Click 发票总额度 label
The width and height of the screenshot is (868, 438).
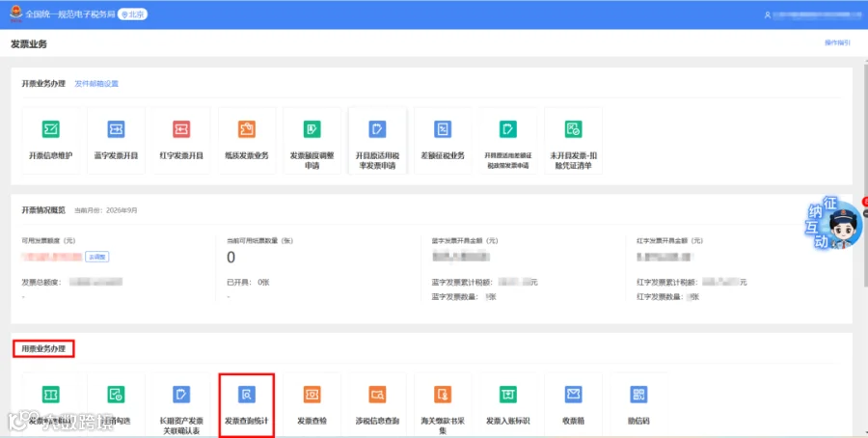pyautogui.click(x=41, y=283)
